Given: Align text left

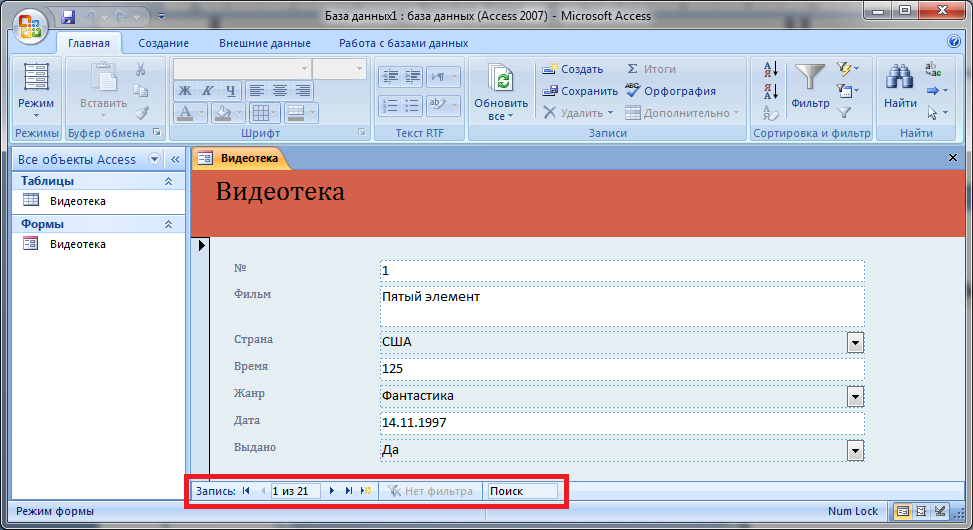Looking at the screenshot, I should coord(256,91).
